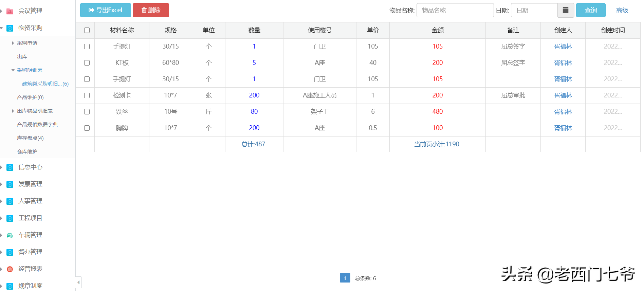Go to page 1 in pagination
This screenshot has width=644, height=291.
coord(345,278)
